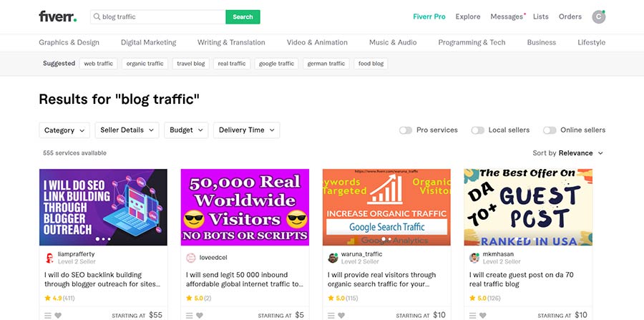Select german traffic suggested tag

pos(326,64)
